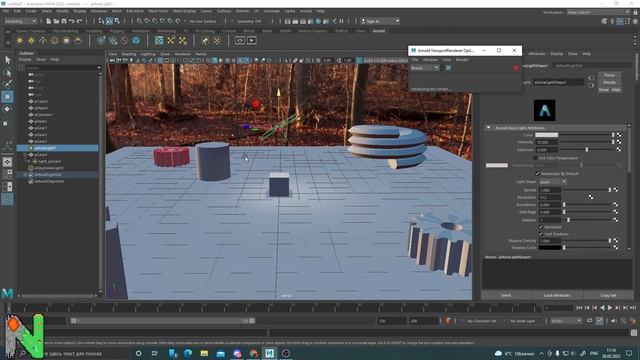The image size is (640, 360).
Task: Click the Hide button in Attribute Editor
Action: click(616, 89)
